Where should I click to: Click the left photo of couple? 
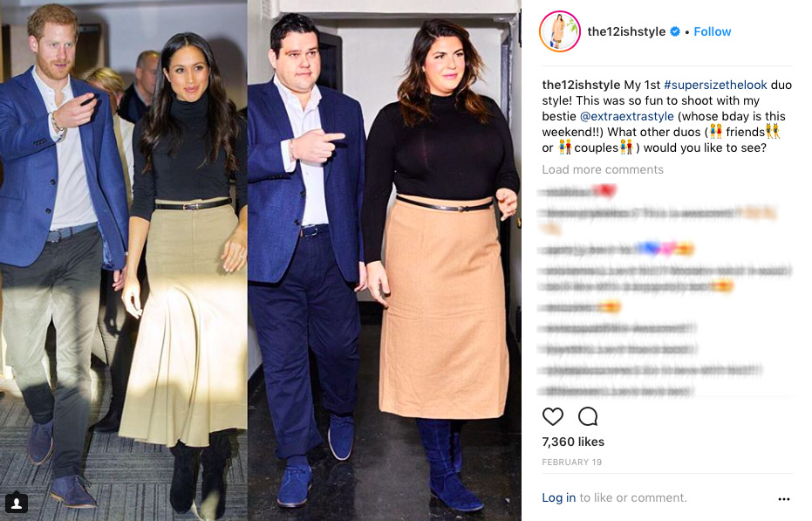[123, 260]
